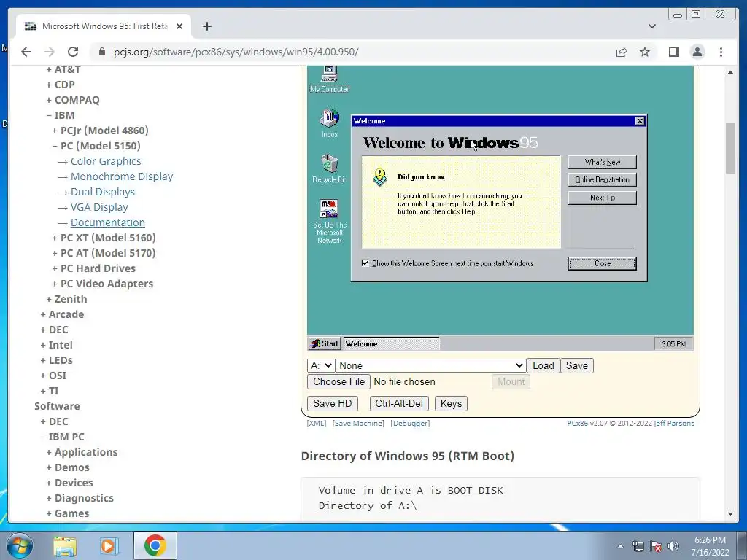Open the Monochrome Display link
747x560 pixels.
click(122, 176)
